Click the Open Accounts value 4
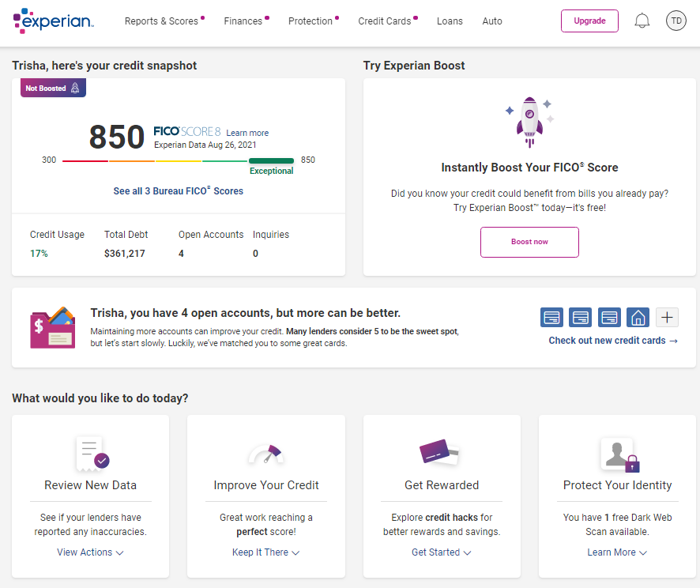This screenshot has width=700, height=588. [x=181, y=254]
